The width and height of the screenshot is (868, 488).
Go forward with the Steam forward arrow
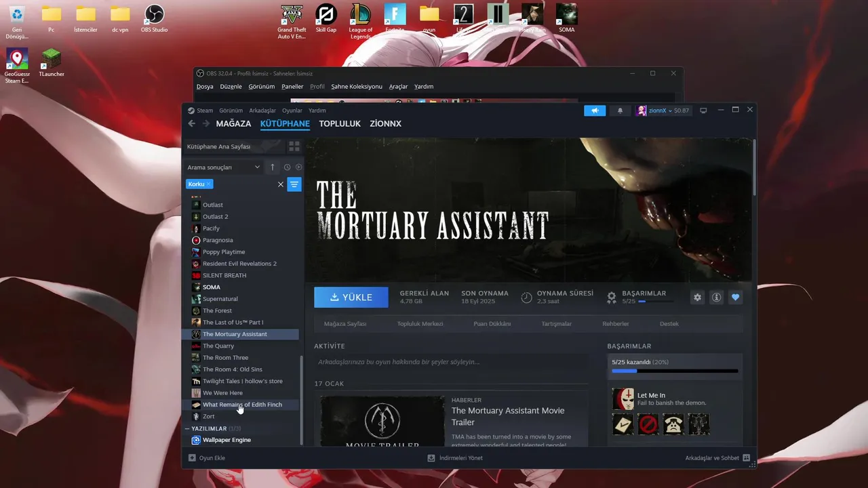(x=205, y=123)
